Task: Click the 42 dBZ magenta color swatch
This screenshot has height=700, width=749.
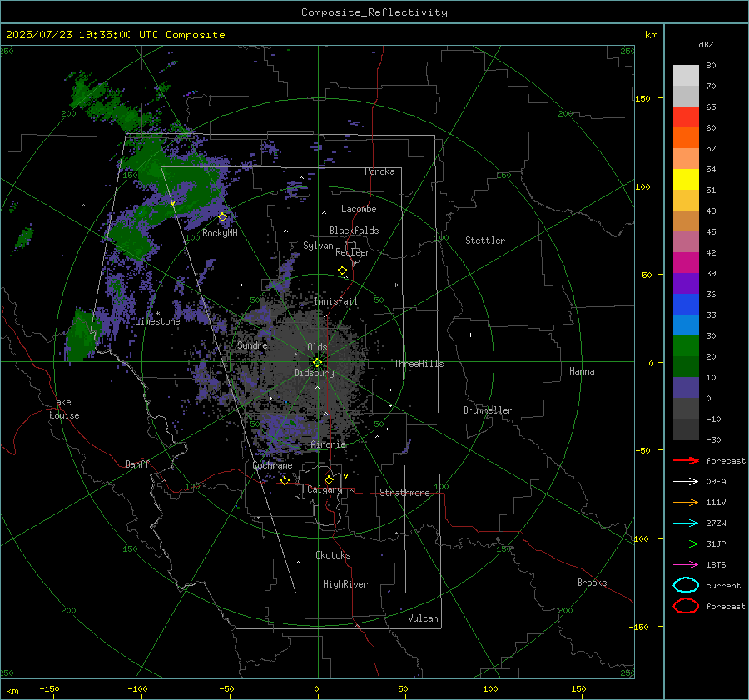Action: pos(686,262)
